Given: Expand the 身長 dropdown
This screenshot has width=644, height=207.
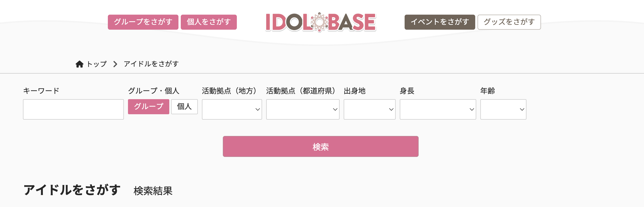Looking at the screenshot, I should pyautogui.click(x=438, y=109).
